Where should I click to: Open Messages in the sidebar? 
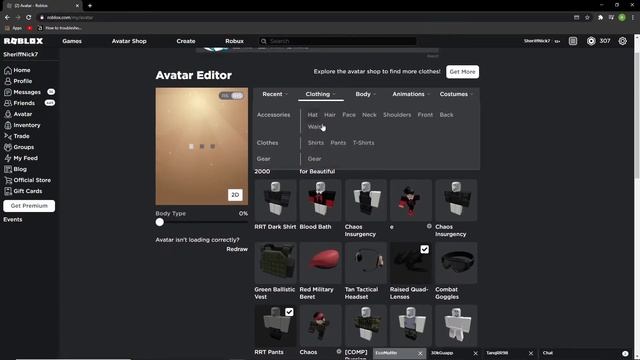click(22, 92)
